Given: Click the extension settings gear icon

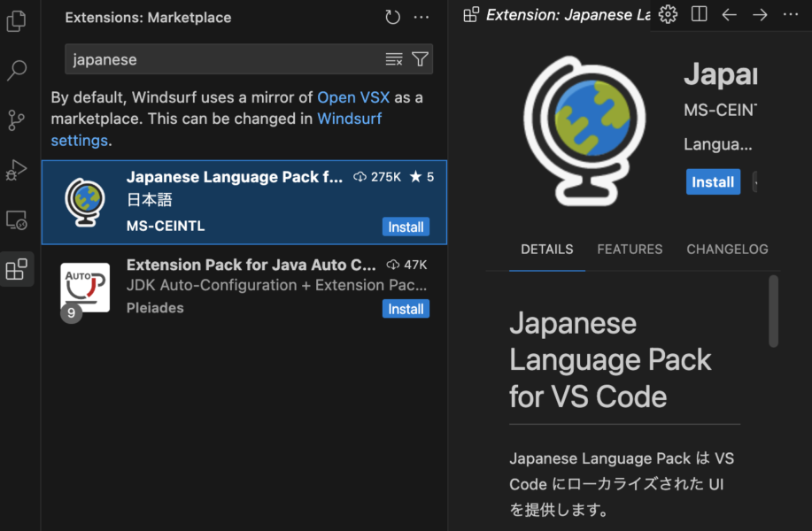Looking at the screenshot, I should (668, 14).
